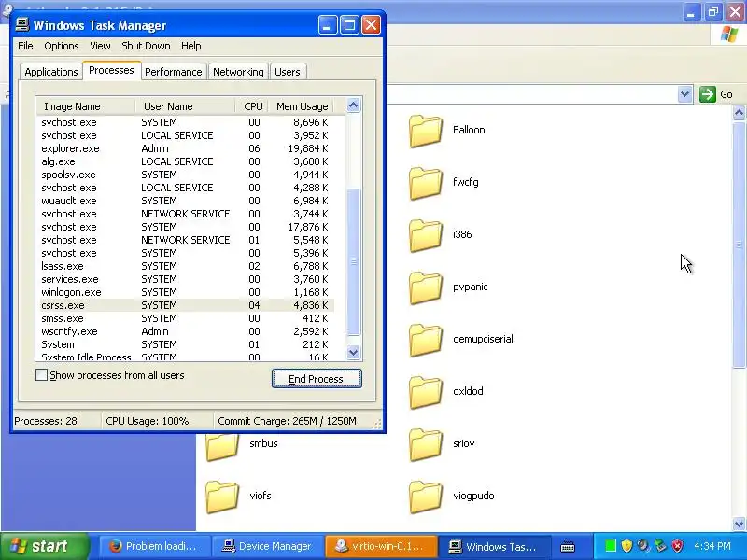The width and height of the screenshot is (747, 560).
Task: Open the qemupciserial folder icon
Action: click(x=426, y=340)
